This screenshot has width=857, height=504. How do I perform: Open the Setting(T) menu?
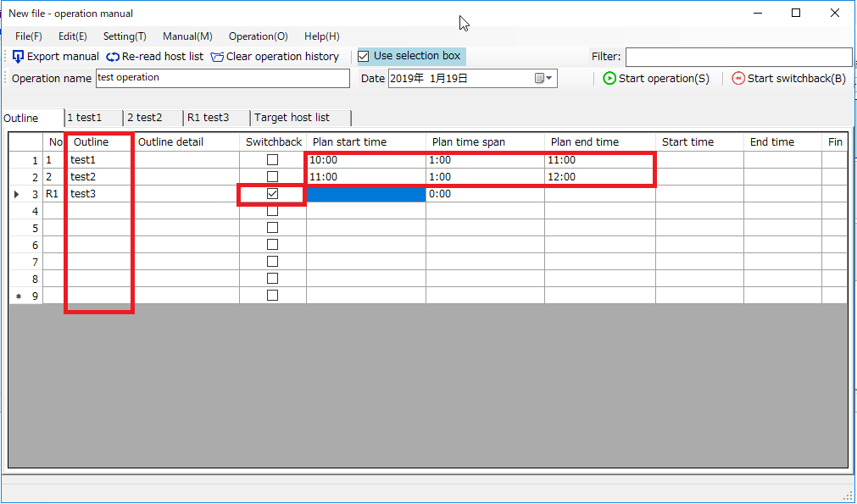pyautogui.click(x=125, y=36)
